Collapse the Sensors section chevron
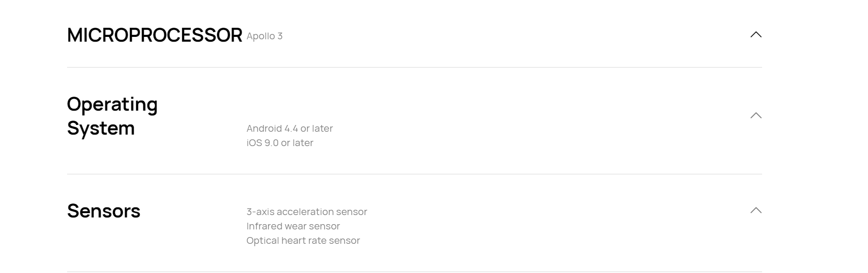Image resolution: width=868 pixels, height=273 pixels. [x=756, y=210]
